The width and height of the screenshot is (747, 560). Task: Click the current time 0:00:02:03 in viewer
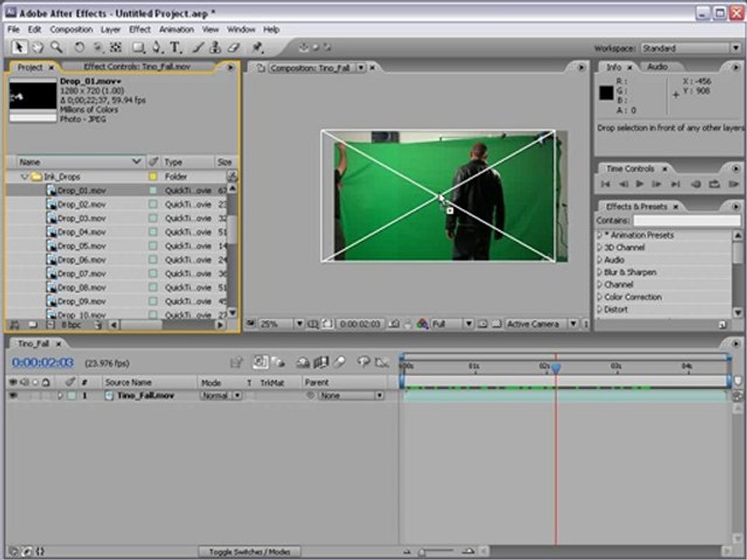click(360, 324)
